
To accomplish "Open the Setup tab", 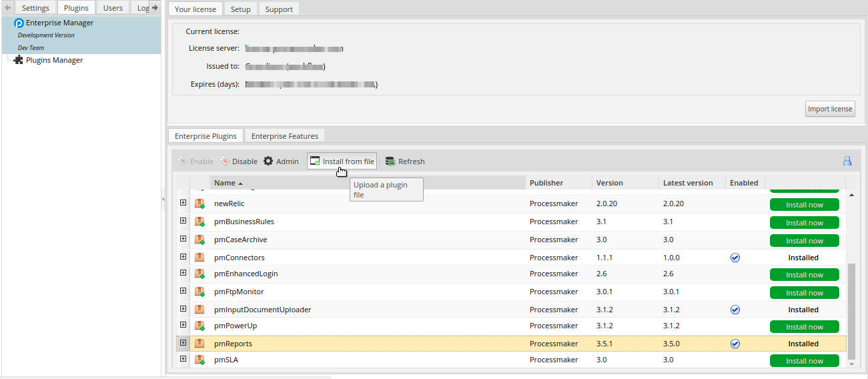I will pyautogui.click(x=240, y=9).
